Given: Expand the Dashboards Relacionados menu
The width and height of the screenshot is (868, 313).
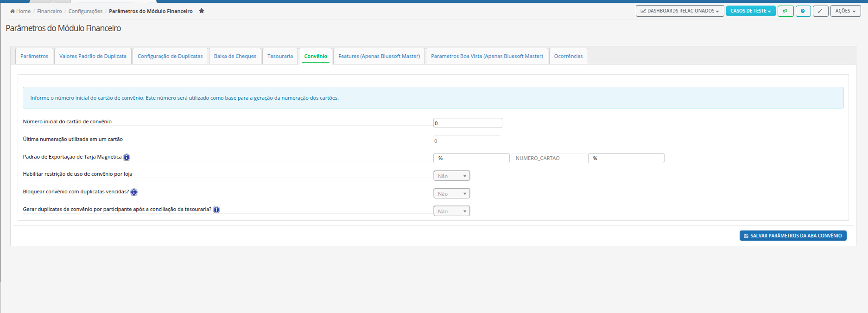Looking at the screenshot, I should pos(680,11).
